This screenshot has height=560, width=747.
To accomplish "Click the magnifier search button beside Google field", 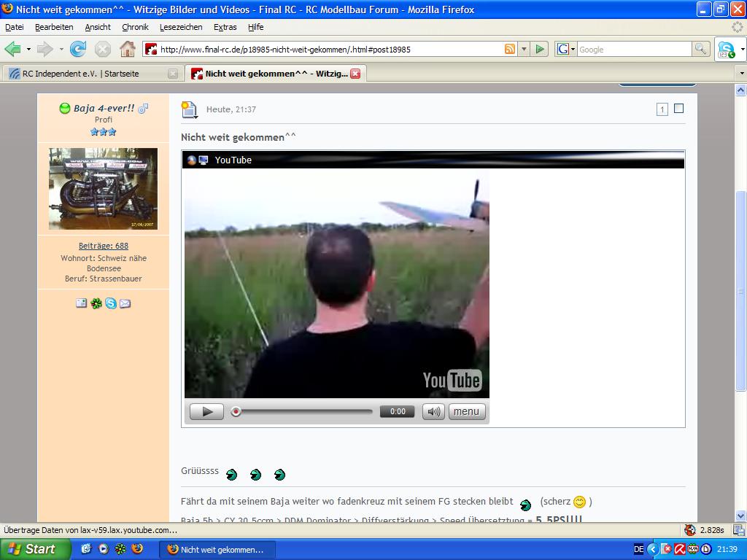I will click(700, 49).
